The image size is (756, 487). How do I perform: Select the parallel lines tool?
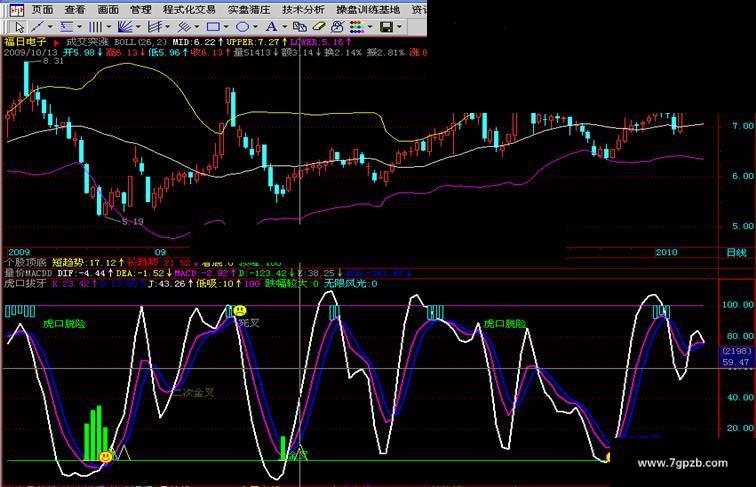[184, 27]
